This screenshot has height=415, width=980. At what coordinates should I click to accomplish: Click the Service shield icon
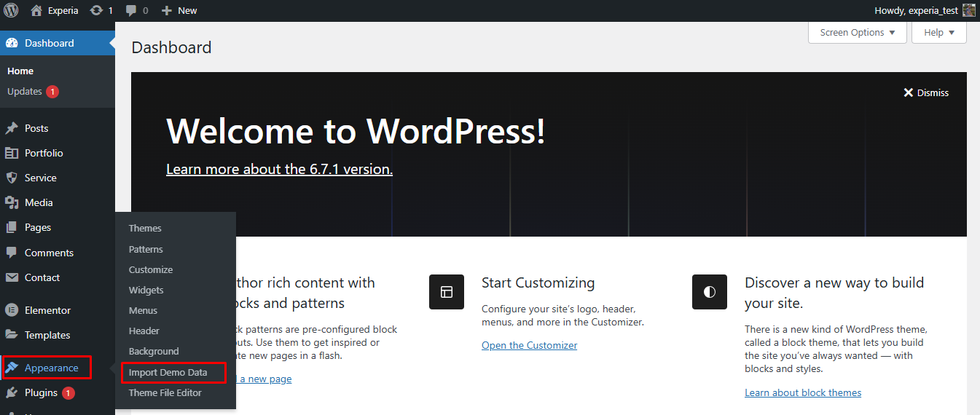click(x=12, y=178)
